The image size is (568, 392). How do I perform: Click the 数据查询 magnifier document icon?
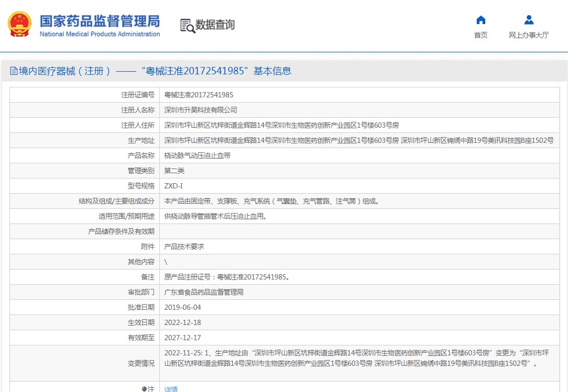point(187,25)
